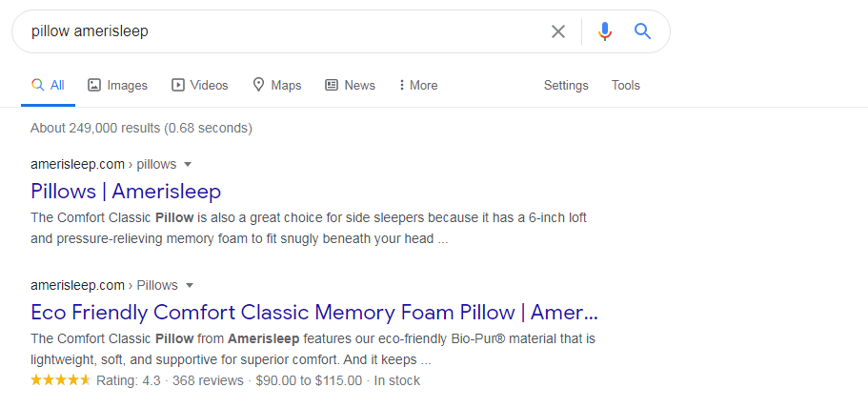
Task: Click the News tab label
Action: tap(360, 85)
